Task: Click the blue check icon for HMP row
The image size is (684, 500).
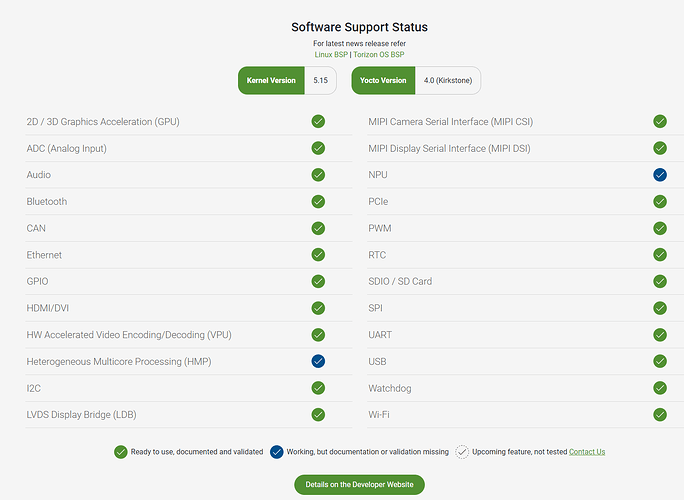Action: point(318,361)
